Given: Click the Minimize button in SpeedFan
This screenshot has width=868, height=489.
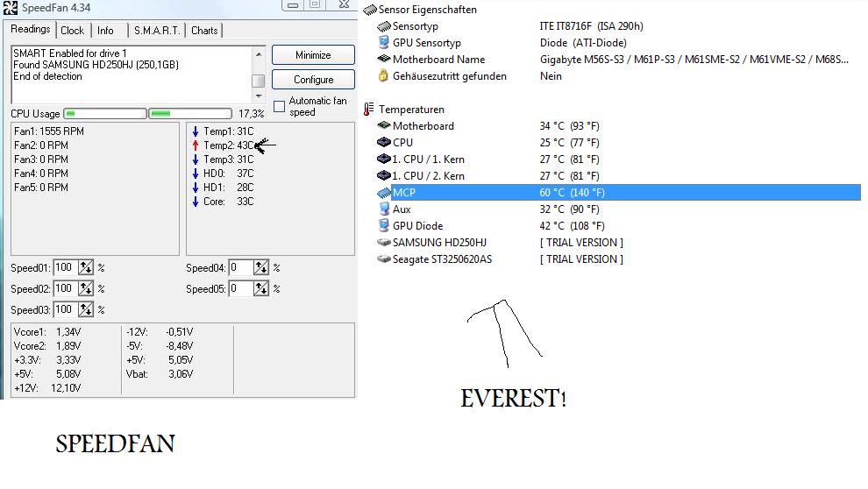Looking at the screenshot, I should click(313, 55).
